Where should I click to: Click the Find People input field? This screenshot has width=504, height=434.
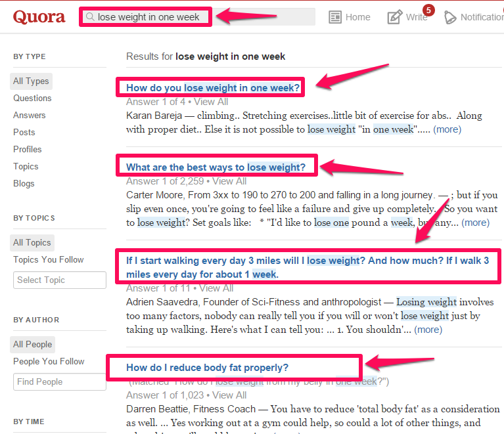coord(59,381)
